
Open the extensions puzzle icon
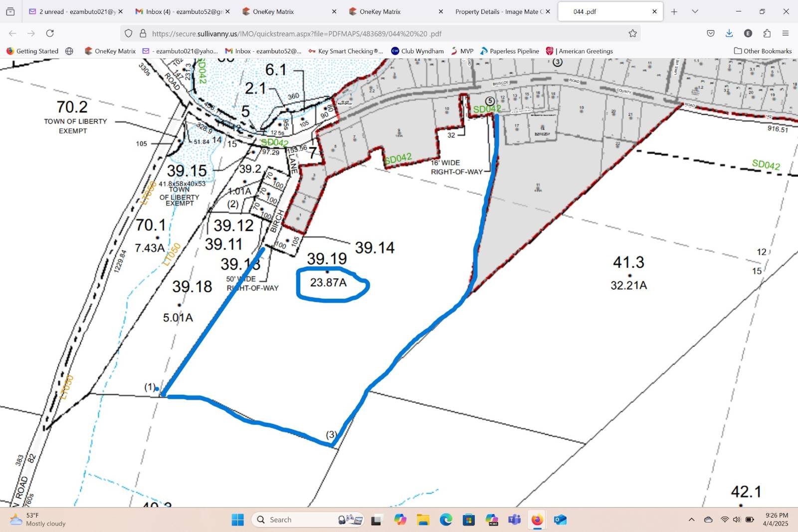click(767, 33)
